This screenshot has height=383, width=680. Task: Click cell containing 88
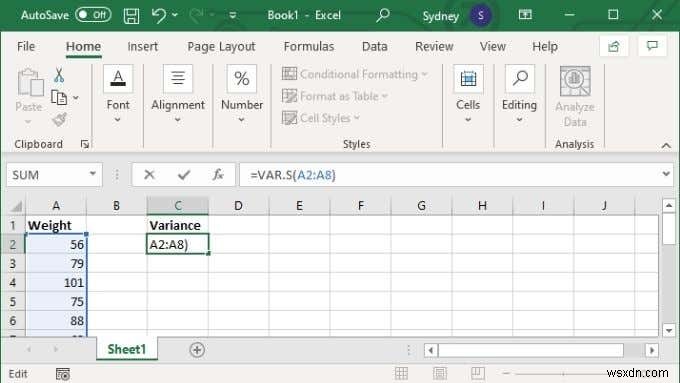click(x=56, y=321)
